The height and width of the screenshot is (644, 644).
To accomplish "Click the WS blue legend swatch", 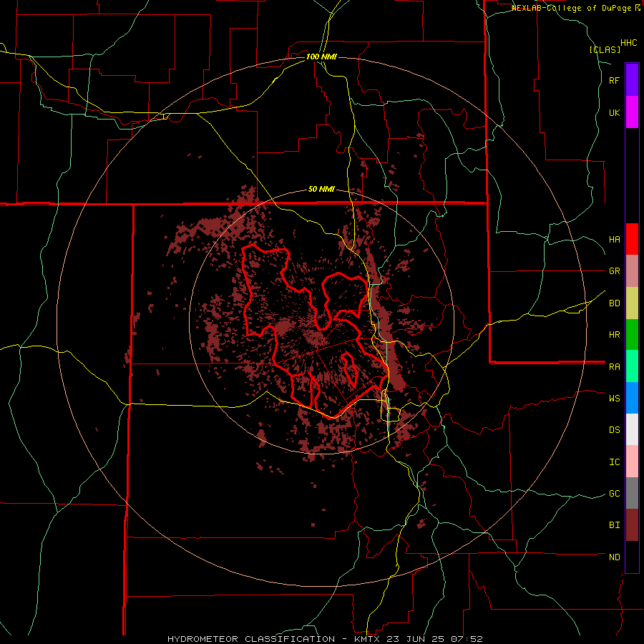I will pos(632,398).
